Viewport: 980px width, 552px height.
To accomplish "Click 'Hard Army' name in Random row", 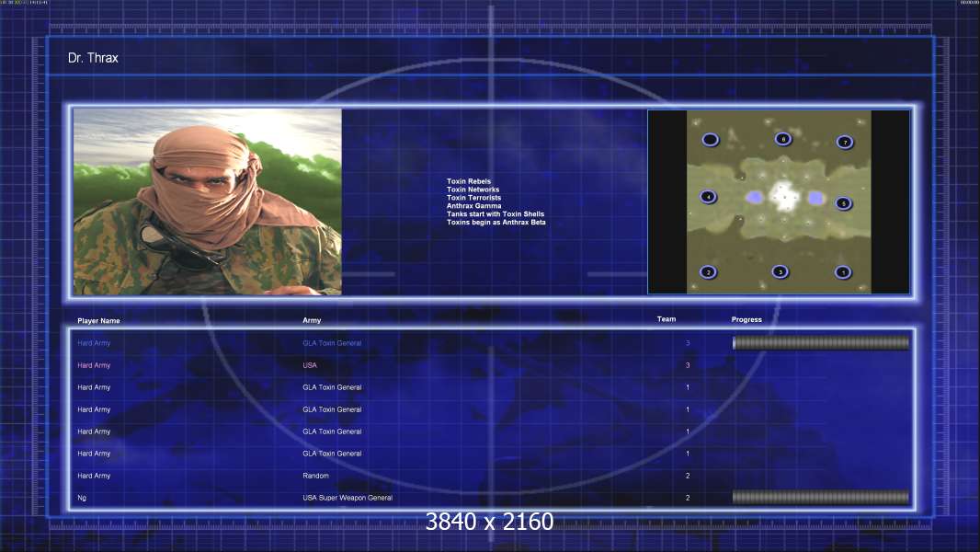I will tap(94, 476).
